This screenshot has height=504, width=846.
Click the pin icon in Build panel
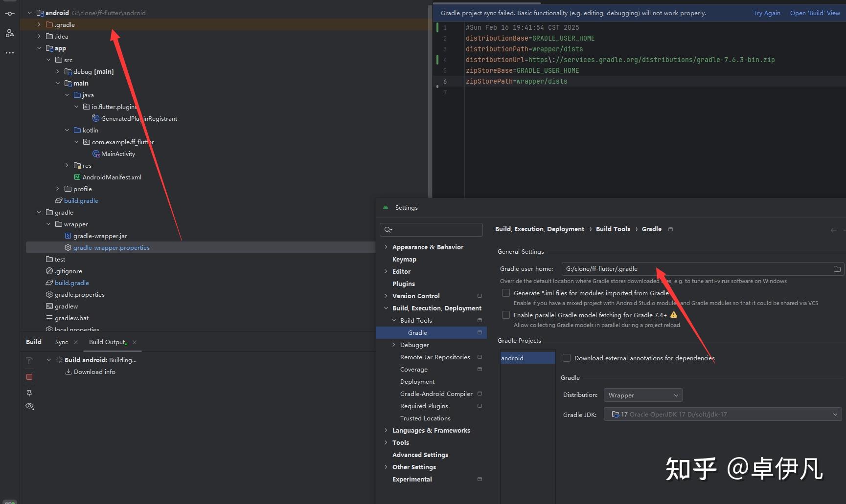[29, 393]
